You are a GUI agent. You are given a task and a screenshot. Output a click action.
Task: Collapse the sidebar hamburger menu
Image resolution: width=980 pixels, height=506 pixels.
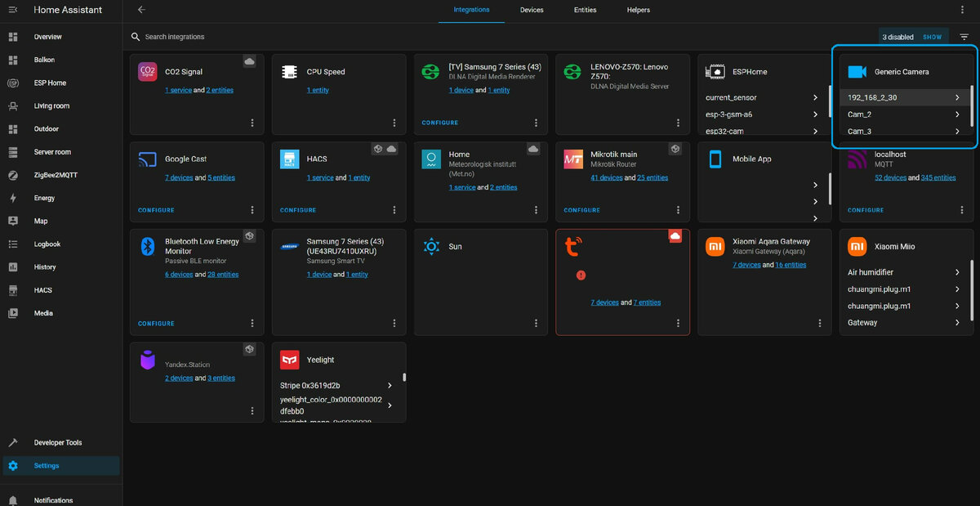tap(13, 10)
